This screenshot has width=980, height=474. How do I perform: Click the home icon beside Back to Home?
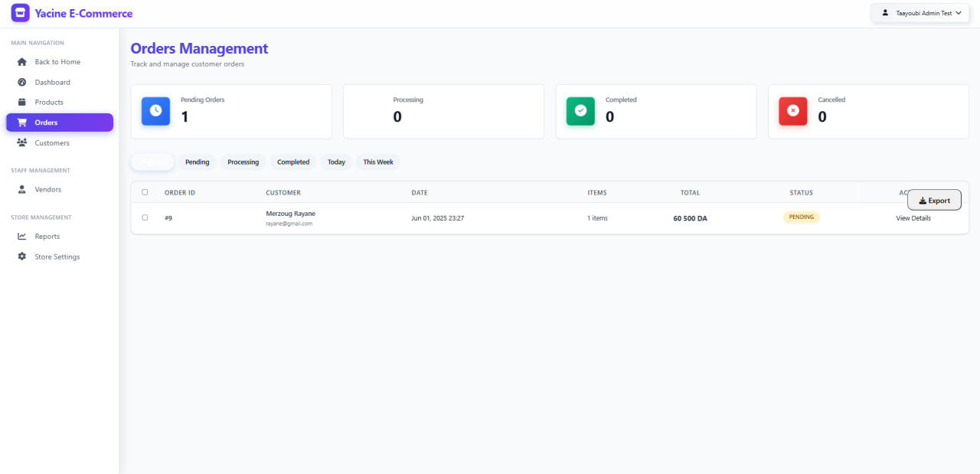[x=22, y=62]
